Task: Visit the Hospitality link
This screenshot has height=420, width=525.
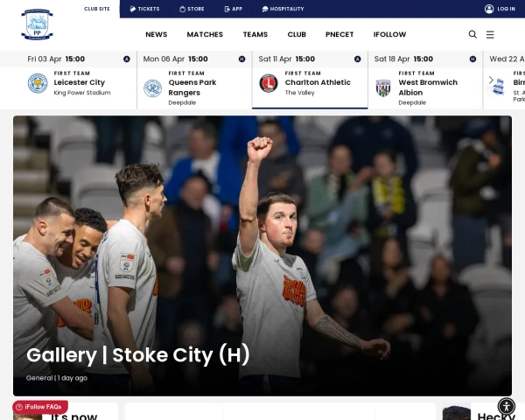Action: [x=283, y=9]
